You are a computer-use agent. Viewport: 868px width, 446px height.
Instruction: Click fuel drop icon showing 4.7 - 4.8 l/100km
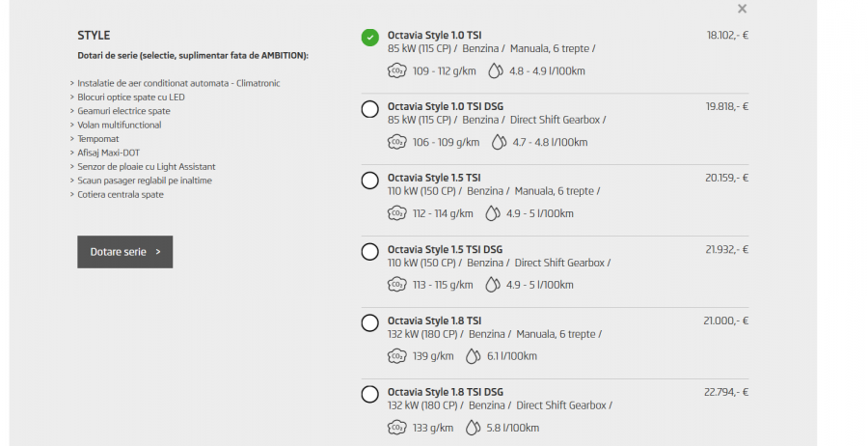tap(499, 142)
